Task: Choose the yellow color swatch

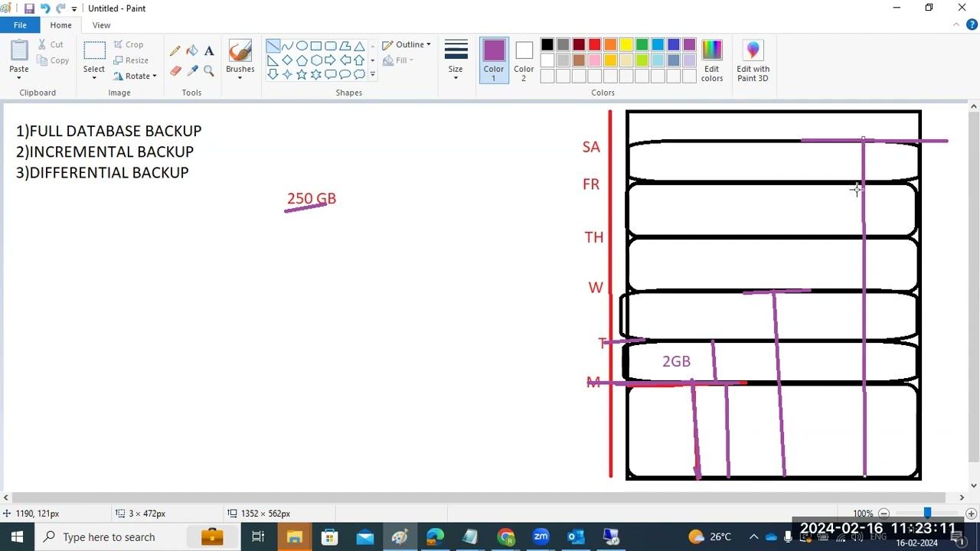Action: pos(626,45)
